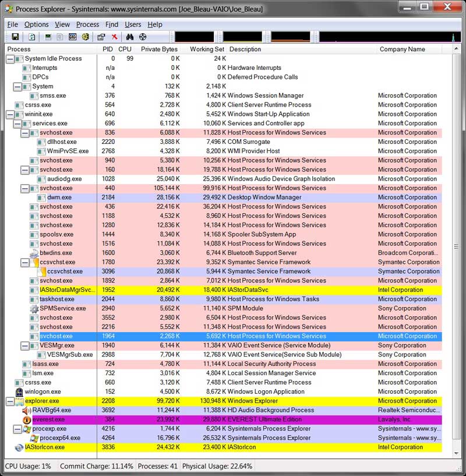Image resolution: width=466 pixels, height=476 pixels.
Task: Collapse the System Idle Process tree
Action: coord(10,59)
